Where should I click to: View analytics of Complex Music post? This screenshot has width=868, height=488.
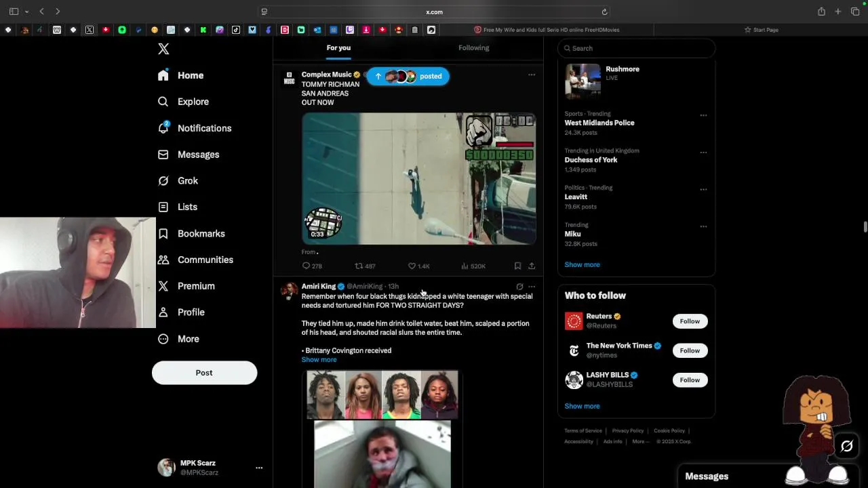click(x=473, y=266)
